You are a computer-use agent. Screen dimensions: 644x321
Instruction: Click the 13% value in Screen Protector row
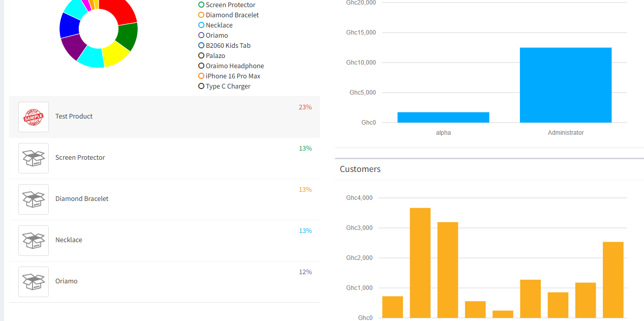point(305,149)
